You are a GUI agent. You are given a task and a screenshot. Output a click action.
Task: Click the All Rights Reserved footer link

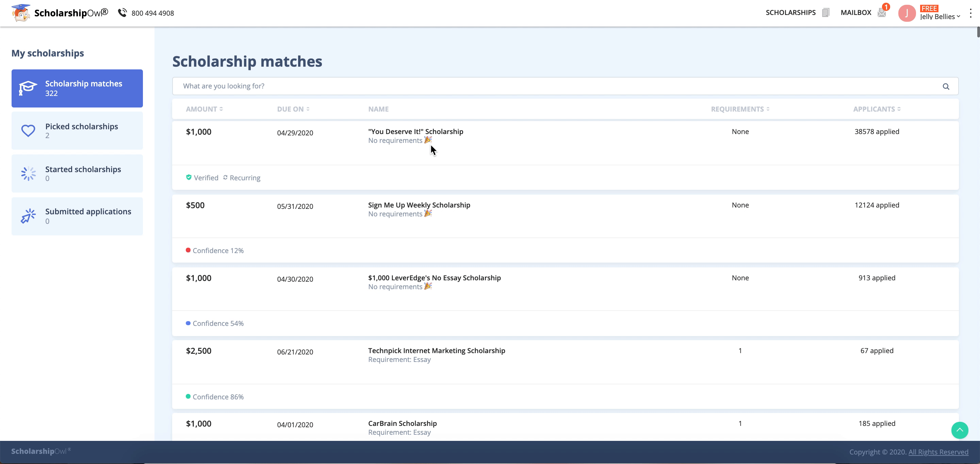click(938, 452)
